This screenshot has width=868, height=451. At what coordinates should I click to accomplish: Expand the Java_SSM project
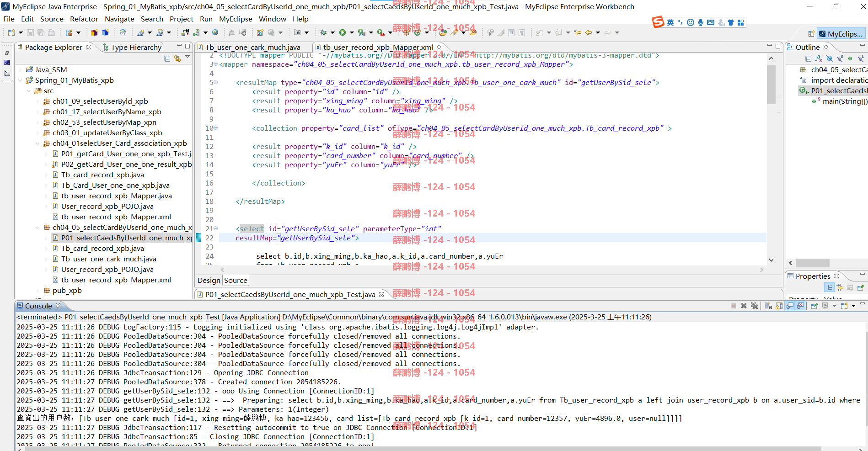click(x=20, y=70)
